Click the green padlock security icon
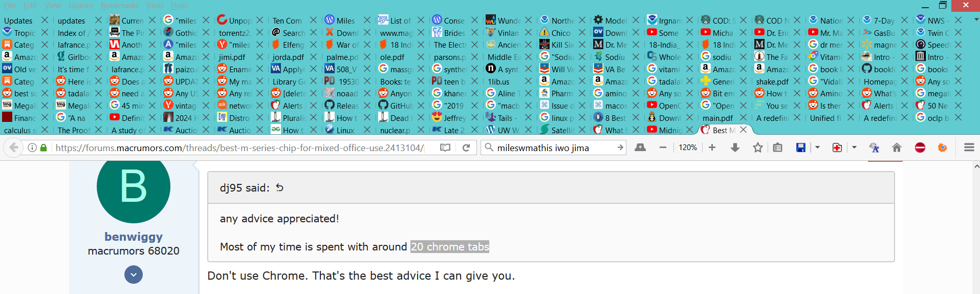The image size is (980, 294). click(43, 148)
